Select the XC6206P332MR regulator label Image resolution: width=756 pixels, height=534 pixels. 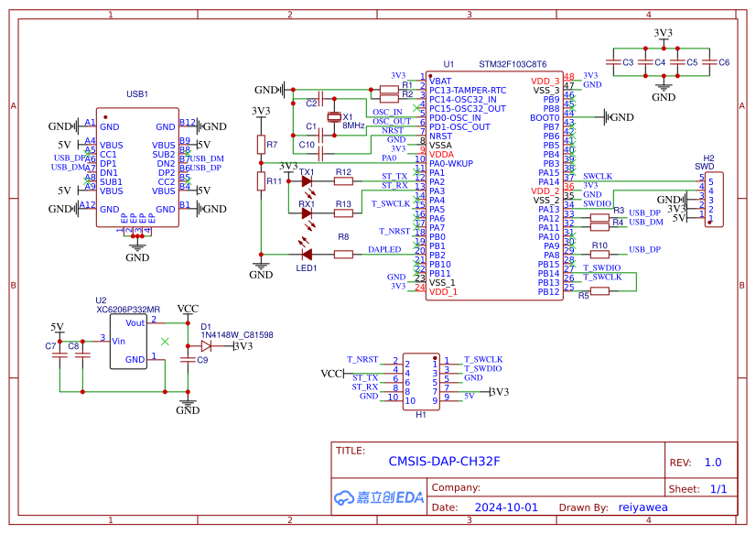pos(128,310)
